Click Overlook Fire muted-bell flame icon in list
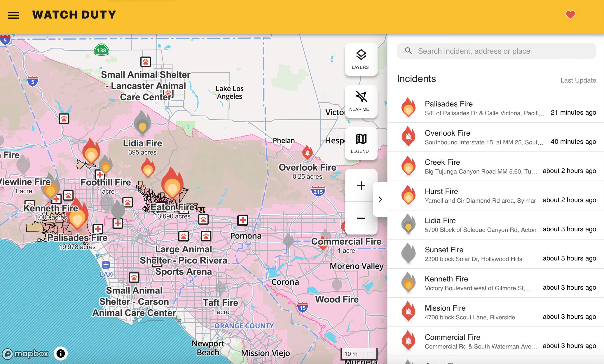This screenshot has height=364, width=604. pyautogui.click(x=409, y=136)
